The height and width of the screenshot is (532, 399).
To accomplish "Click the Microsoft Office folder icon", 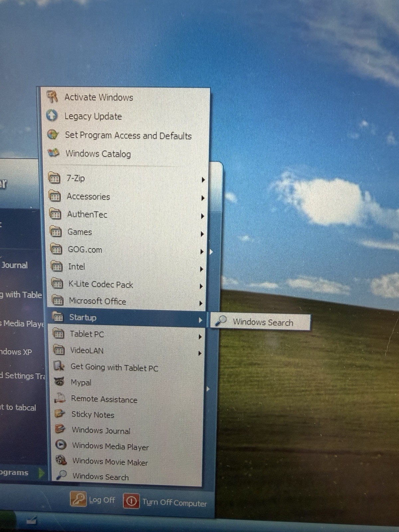I will (x=58, y=300).
